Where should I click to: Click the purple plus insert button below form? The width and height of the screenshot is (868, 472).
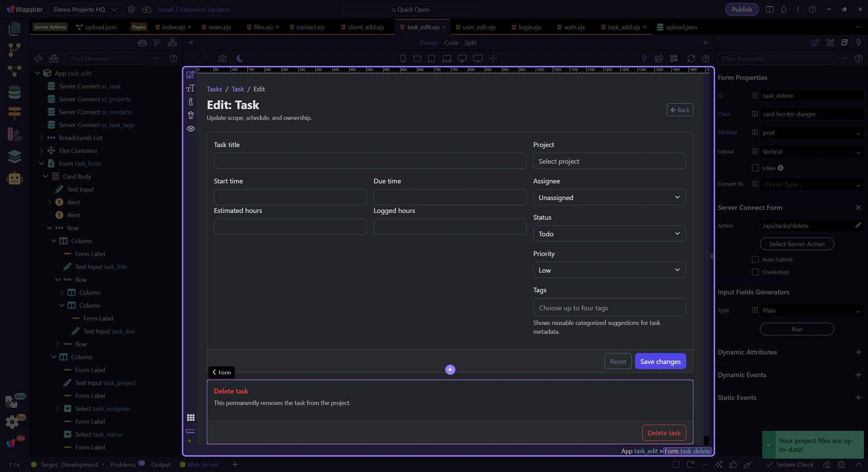tap(450, 370)
